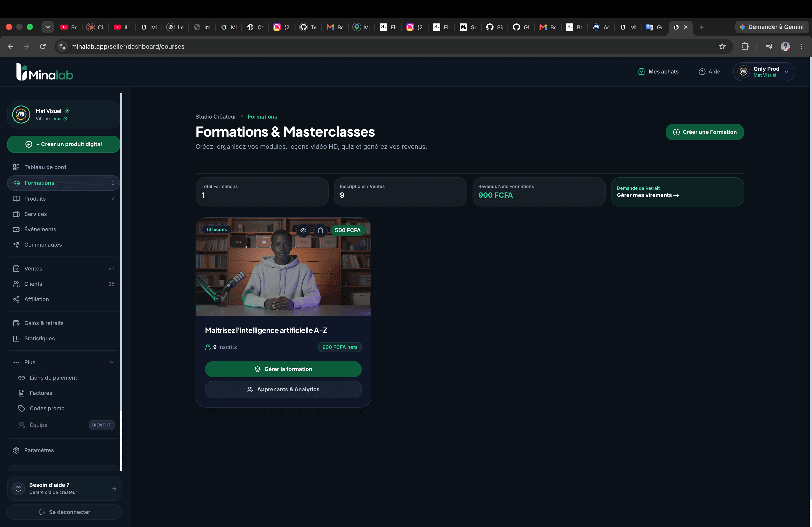Click the Minalab logo
Image resolution: width=812 pixels, height=527 pixels.
coord(45,72)
